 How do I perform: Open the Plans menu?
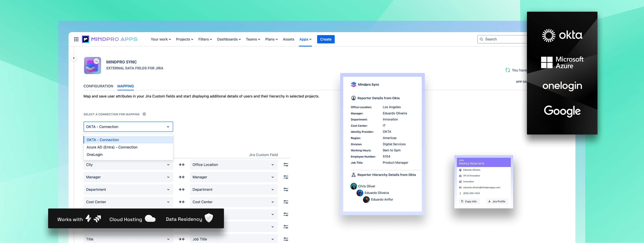pos(271,39)
